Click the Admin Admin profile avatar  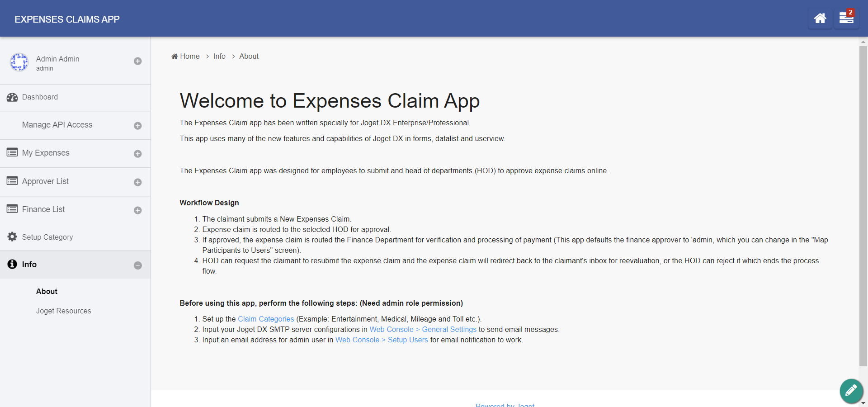pyautogui.click(x=19, y=62)
